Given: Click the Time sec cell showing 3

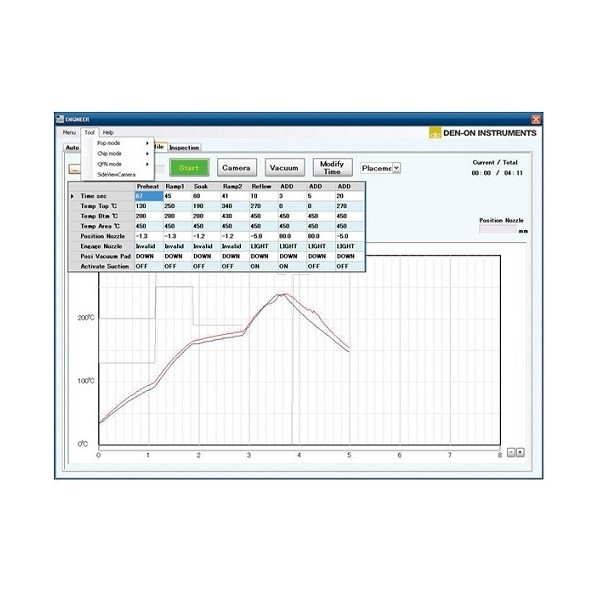Looking at the screenshot, I should pyautogui.click(x=293, y=196).
